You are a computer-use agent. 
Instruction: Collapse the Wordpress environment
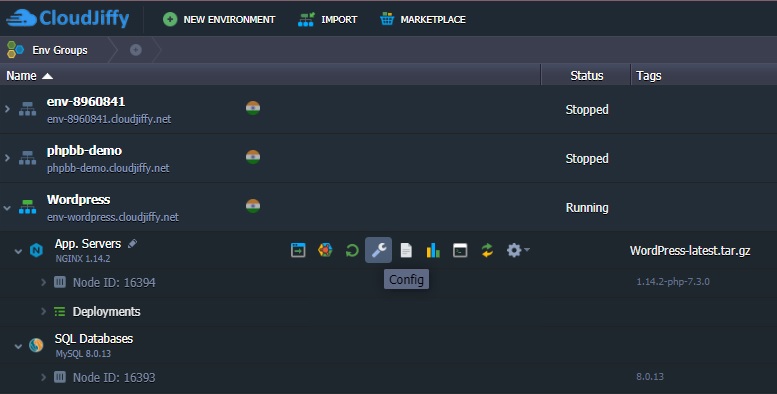[x=7, y=208]
